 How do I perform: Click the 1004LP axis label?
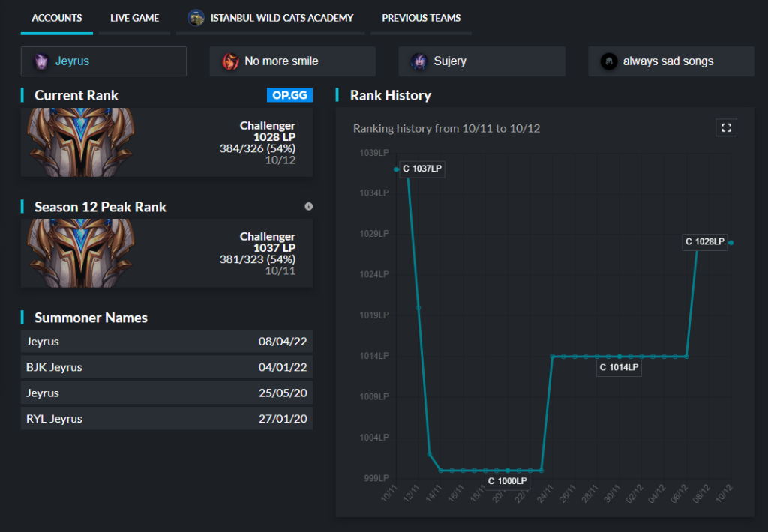tap(374, 438)
